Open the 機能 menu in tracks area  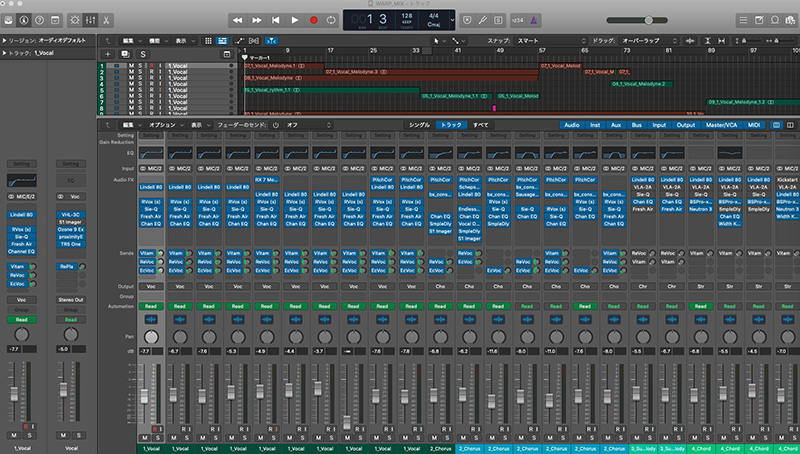(x=157, y=41)
